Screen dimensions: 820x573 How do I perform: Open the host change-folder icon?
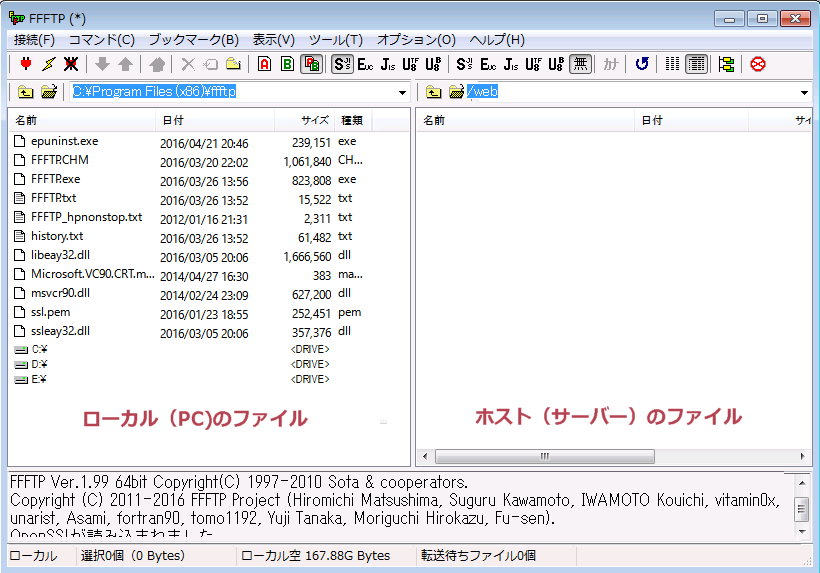[456, 93]
